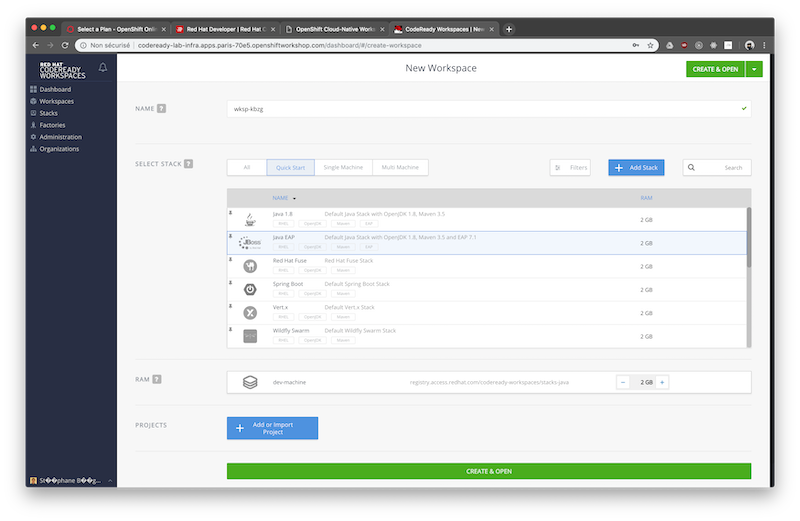Switch to the All stacks tab
Image resolution: width=800 pixels, height=521 pixels.
pos(247,167)
